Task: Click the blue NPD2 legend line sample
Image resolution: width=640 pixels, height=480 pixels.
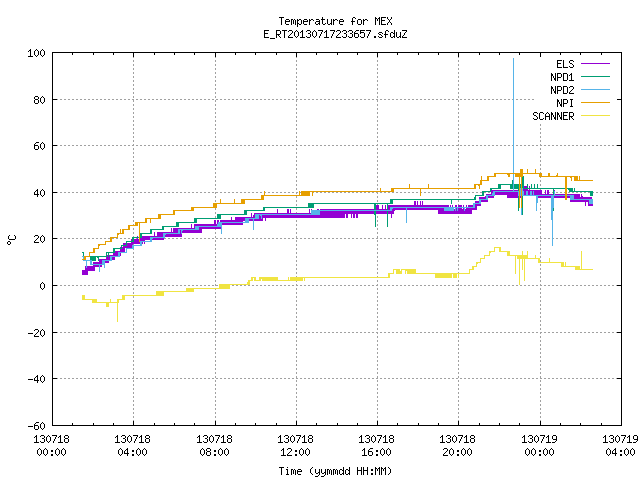Action: 596,90
